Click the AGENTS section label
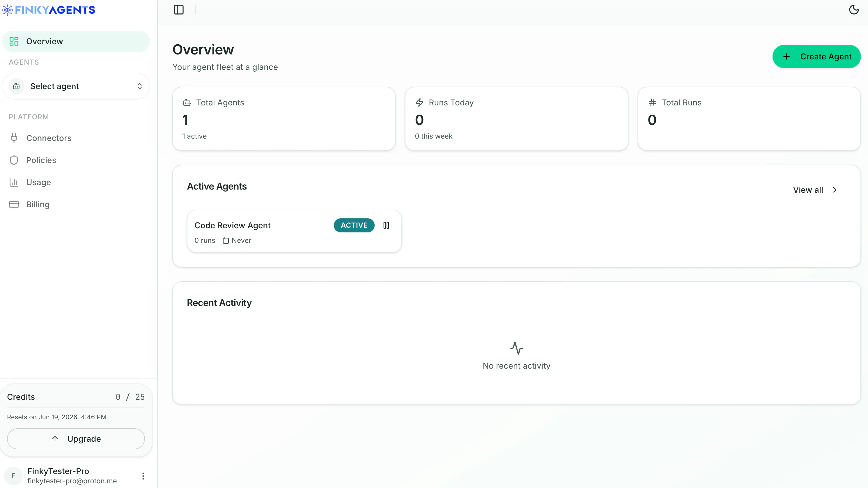The image size is (868, 488). pos(24,62)
